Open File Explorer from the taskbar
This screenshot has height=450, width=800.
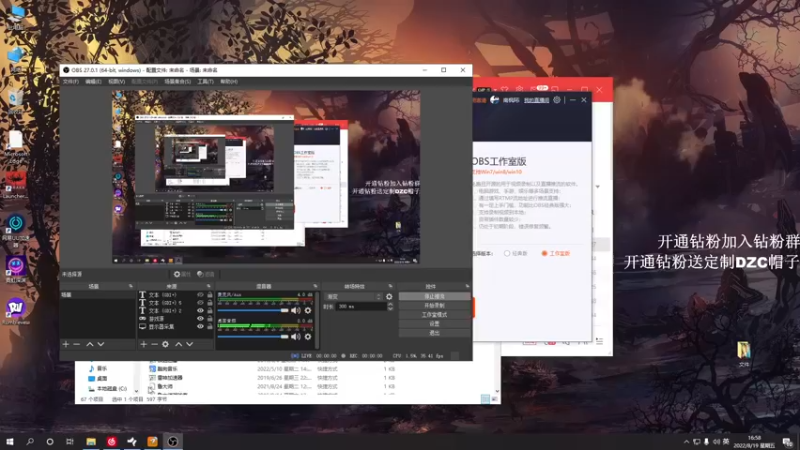(91, 441)
